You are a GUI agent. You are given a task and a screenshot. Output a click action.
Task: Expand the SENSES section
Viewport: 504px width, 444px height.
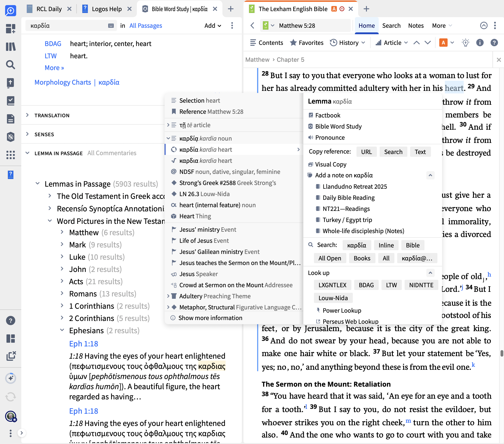click(27, 134)
